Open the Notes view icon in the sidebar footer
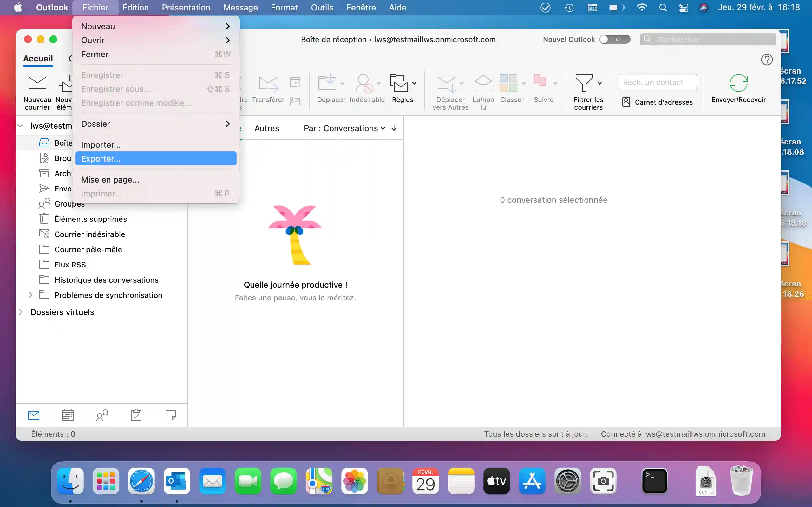Screen dimensions: 812x507 tap(170, 415)
